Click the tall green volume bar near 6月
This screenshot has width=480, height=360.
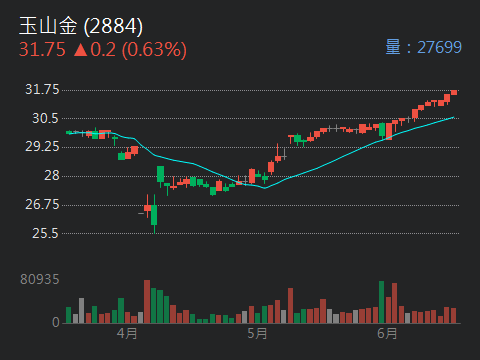pyautogui.click(x=382, y=302)
